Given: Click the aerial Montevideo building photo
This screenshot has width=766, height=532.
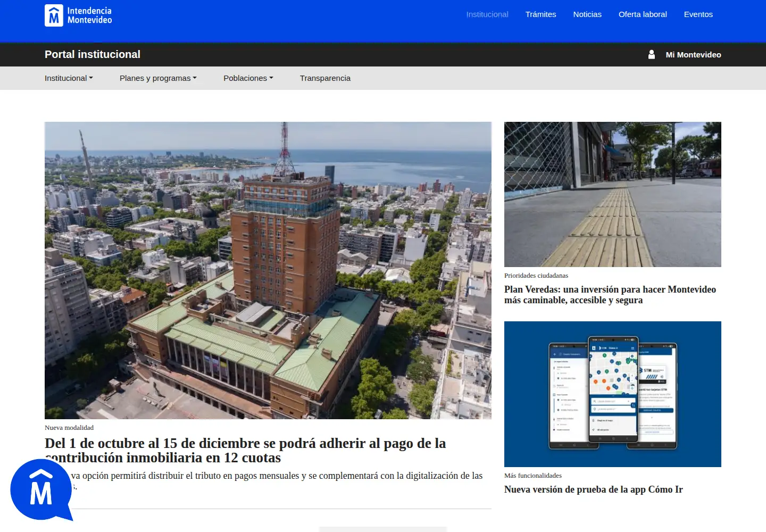Looking at the screenshot, I should (268, 270).
